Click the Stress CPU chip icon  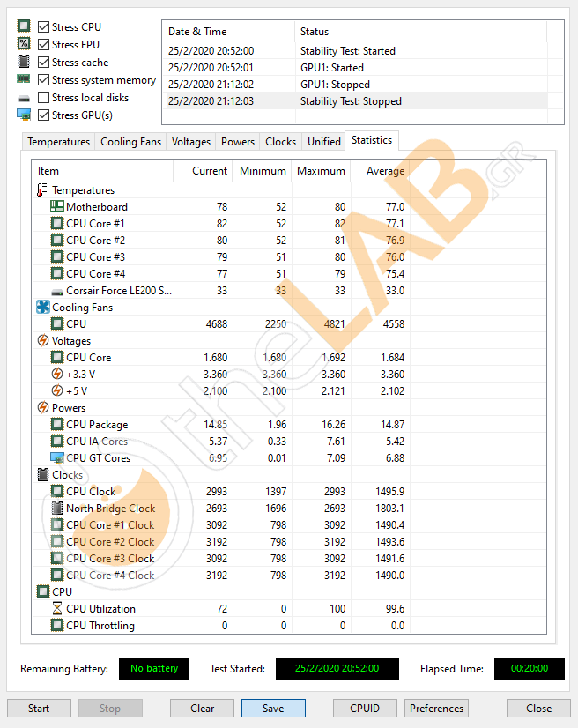pos(24,26)
